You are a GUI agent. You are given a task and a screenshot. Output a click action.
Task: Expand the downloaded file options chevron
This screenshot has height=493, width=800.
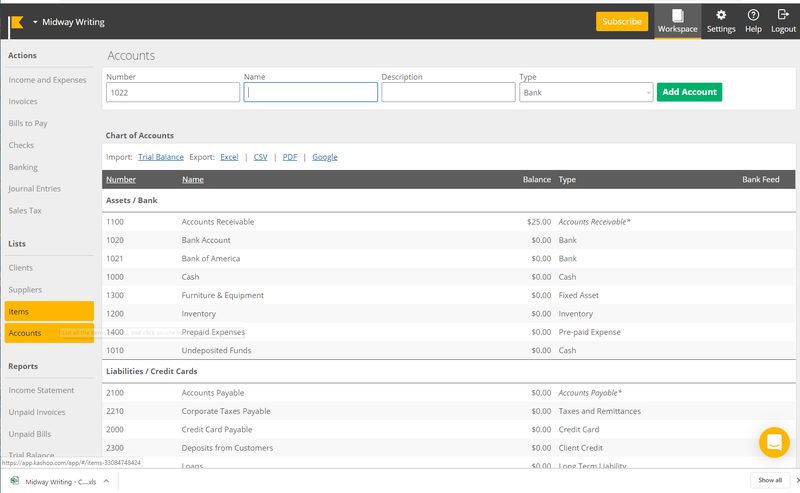pyautogui.click(x=106, y=481)
